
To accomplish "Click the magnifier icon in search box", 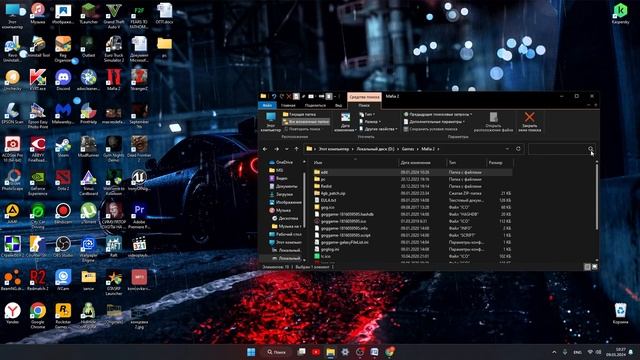I will [x=591, y=149].
